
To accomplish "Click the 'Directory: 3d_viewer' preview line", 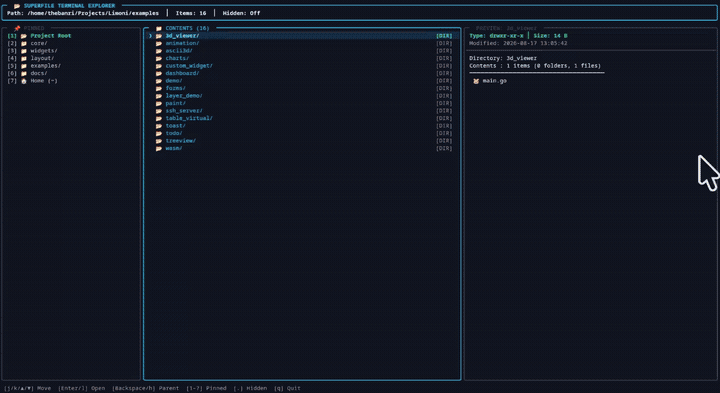I will (503, 58).
